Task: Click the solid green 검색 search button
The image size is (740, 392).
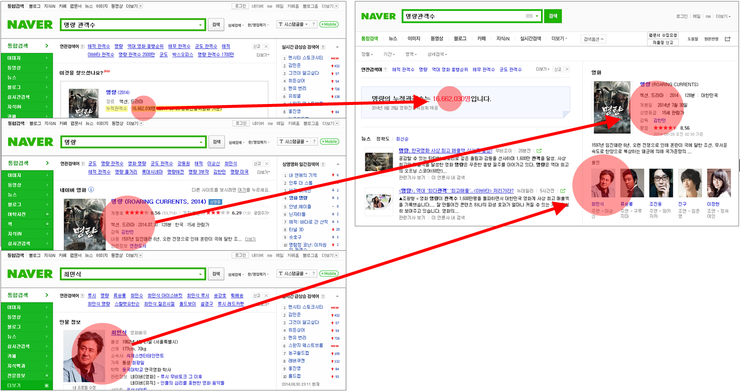Action: coord(553,16)
